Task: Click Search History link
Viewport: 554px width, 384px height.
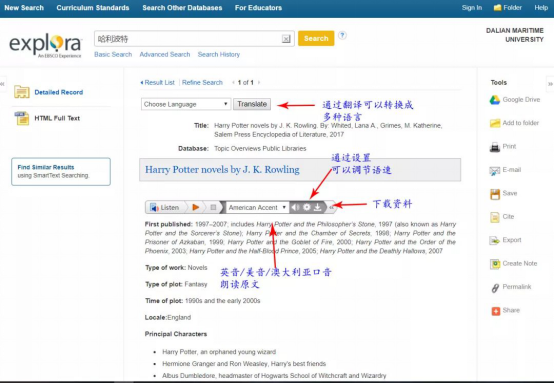Action: [x=219, y=54]
